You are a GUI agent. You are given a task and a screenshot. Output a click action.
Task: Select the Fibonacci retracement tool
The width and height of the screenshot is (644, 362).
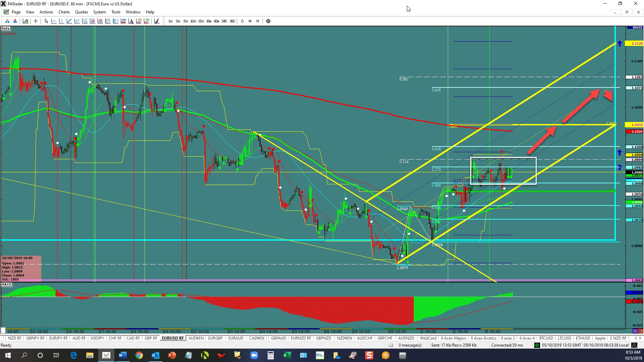(92, 21)
